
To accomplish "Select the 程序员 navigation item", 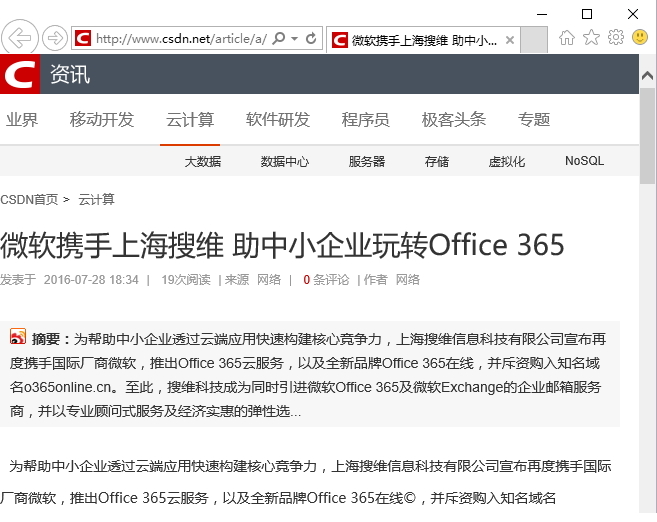I will point(365,120).
